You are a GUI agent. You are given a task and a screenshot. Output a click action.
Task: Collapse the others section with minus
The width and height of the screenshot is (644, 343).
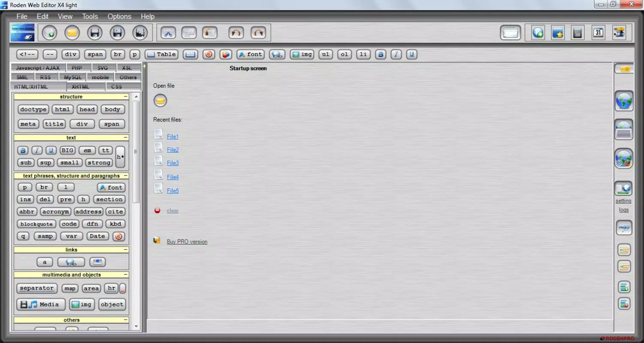125,320
